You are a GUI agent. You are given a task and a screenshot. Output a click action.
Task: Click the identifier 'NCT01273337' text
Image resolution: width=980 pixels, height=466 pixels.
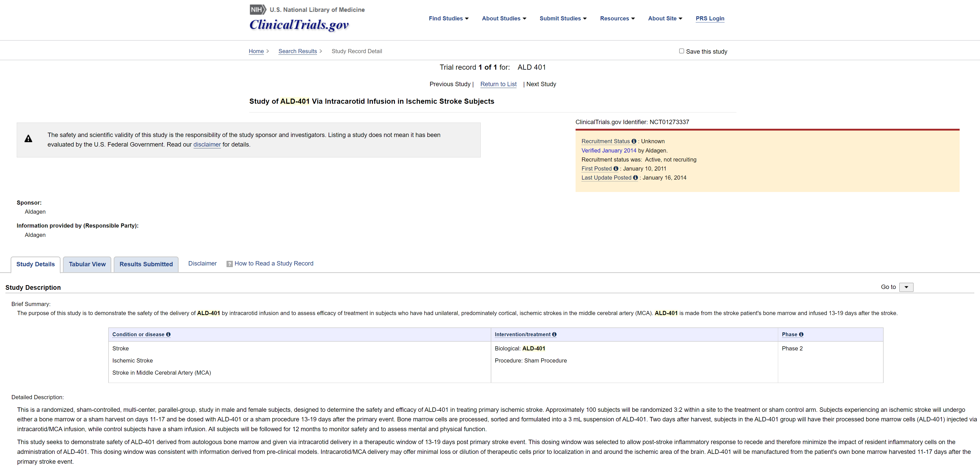[x=669, y=122]
